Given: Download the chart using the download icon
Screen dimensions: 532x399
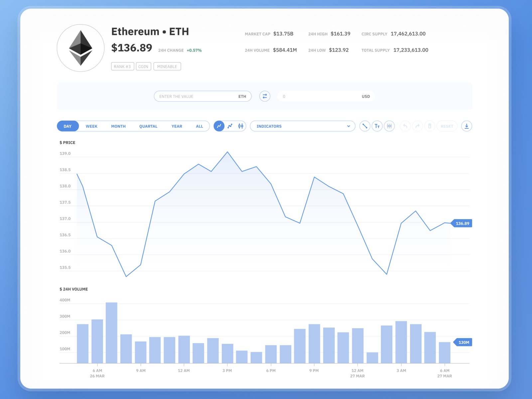Looking at the screenshot, I should point(466,126).
